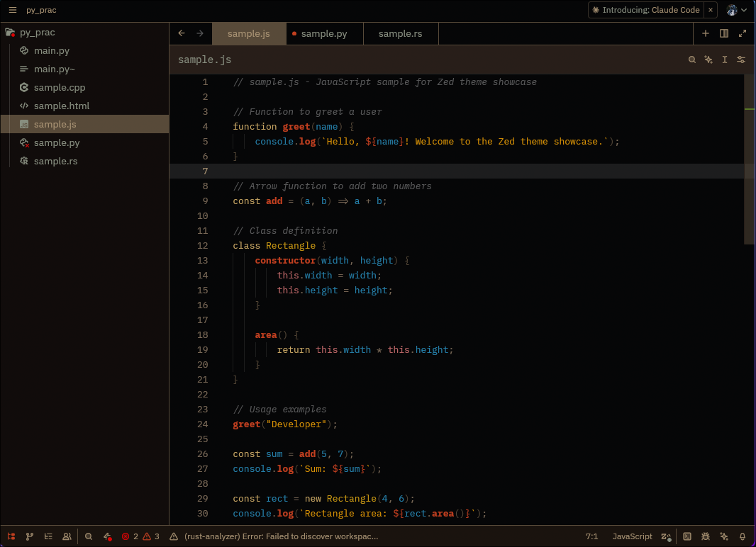The image size is (756, 547).
Task: Open sample.py in the project panel
Action: pos(84,142)
